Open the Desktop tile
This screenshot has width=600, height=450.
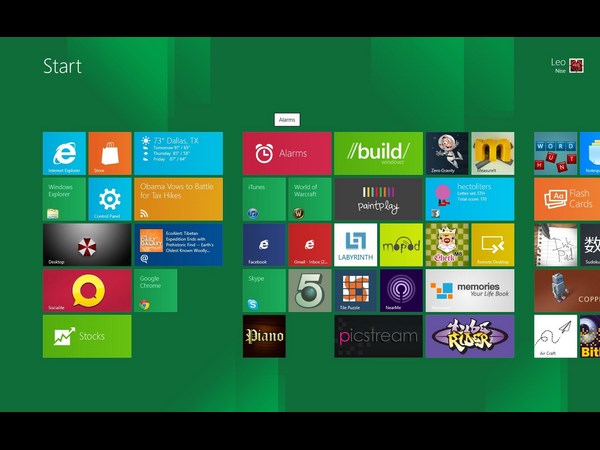(87, 245)
